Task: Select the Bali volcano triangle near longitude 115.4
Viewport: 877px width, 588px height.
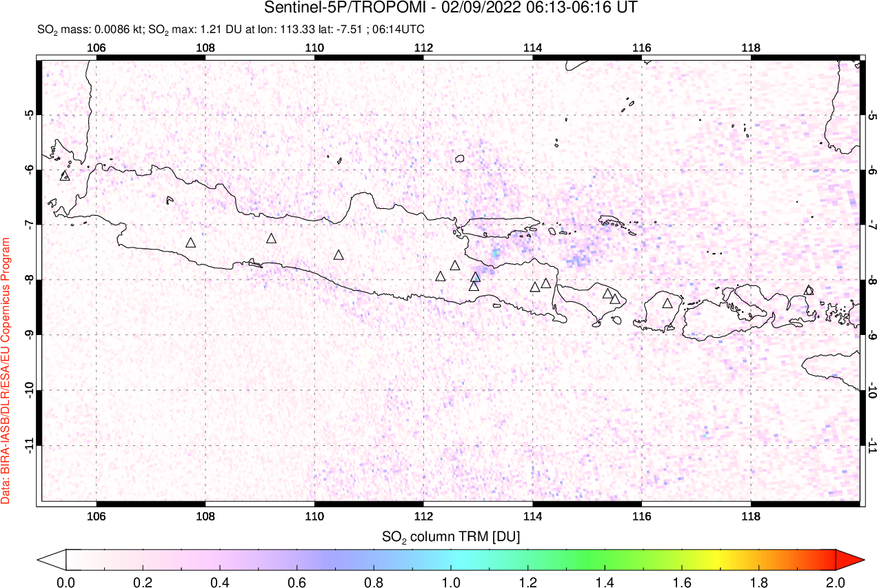Action: point(608,294)
